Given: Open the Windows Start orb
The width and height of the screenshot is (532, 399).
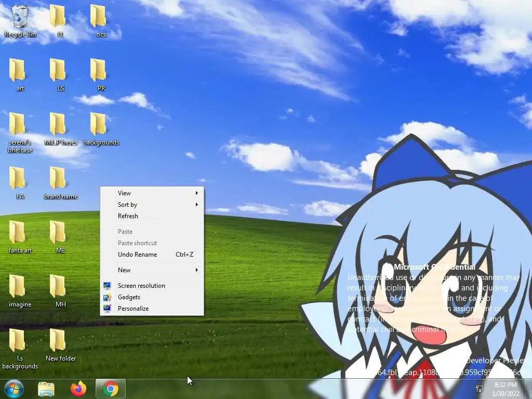Looking at the screenshot, I should (14, 389).
